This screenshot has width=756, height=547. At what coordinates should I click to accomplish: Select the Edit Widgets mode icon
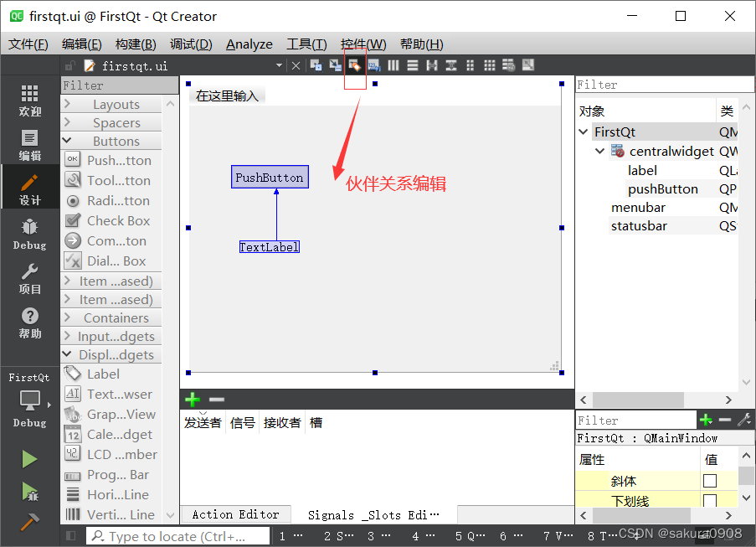click(x=316, y=65)
